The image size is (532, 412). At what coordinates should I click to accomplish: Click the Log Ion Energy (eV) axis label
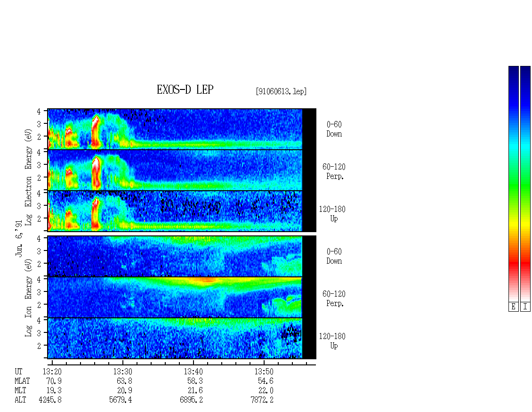tap(28, 298)
